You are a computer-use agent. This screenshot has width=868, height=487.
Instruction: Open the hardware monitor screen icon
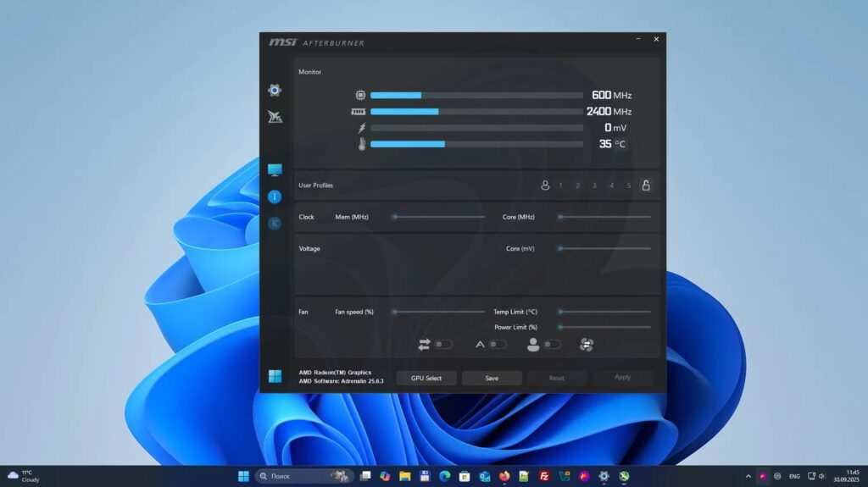click(275, 170)
